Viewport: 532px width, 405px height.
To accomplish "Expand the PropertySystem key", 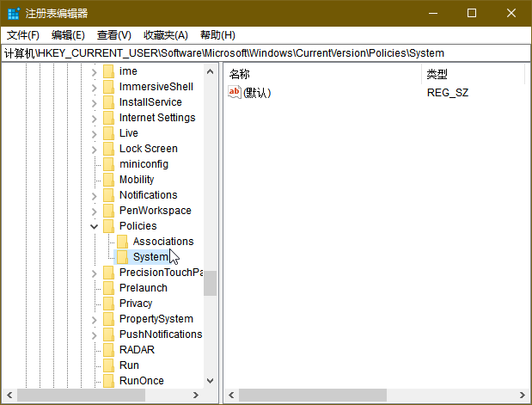I will click(x=95, y=320).
